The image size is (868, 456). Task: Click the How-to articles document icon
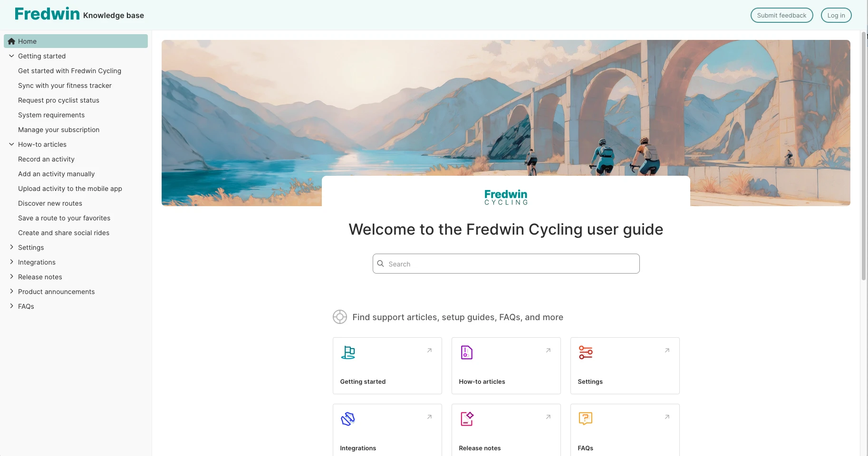[x=466, y=353]
